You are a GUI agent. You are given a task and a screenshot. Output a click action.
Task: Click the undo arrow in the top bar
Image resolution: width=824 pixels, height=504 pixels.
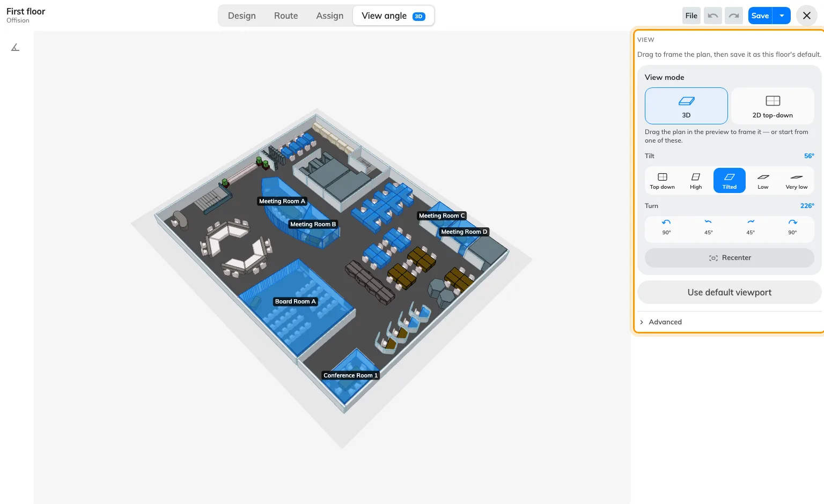[713, 16]
